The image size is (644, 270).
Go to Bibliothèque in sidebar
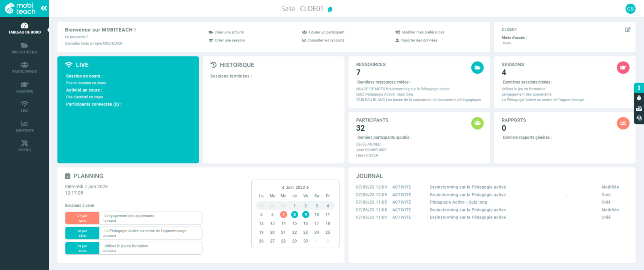(25, 48)
